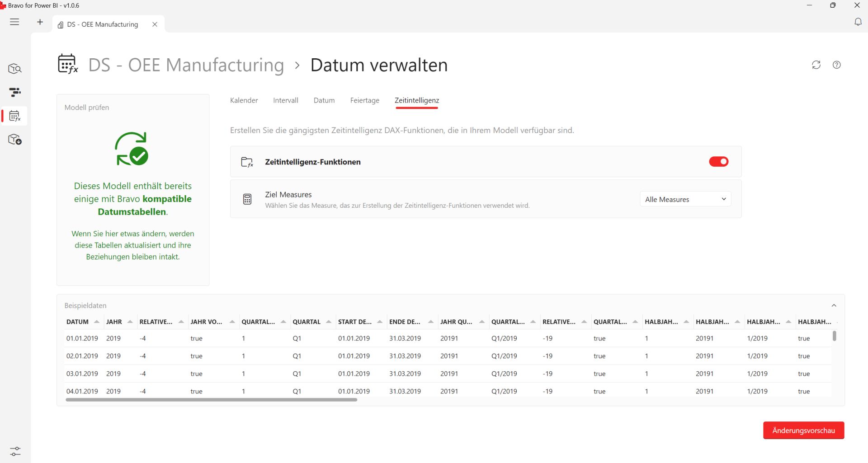Open Manage Dates in the sidebar
The height and width of the screenshot is (463, 868).
[x=15, y=116]
